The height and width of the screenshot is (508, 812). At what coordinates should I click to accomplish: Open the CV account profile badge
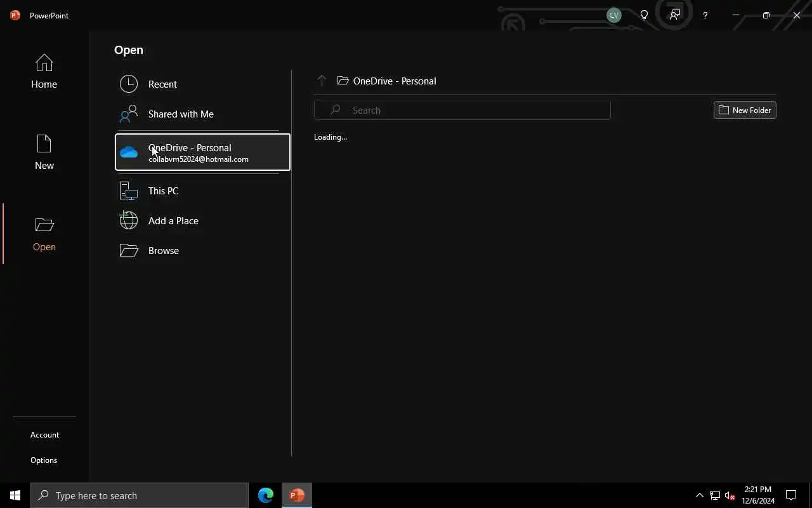tap(613, 15)
